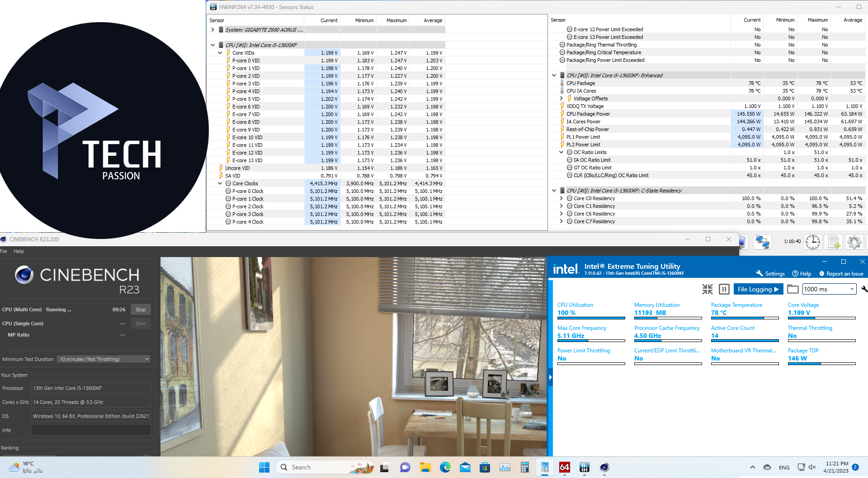Open the Cinebench Help menu
The height and width of the screenshot is (478, 868).
pyautogui.click(x=19, y=251)
